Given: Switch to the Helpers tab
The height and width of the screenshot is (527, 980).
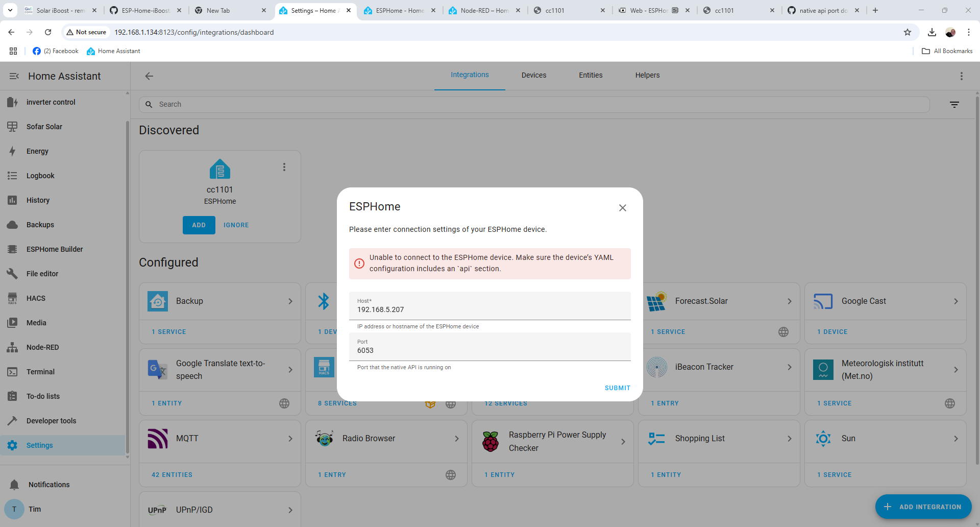Looking at the screenshot, I should coord(647,75).
